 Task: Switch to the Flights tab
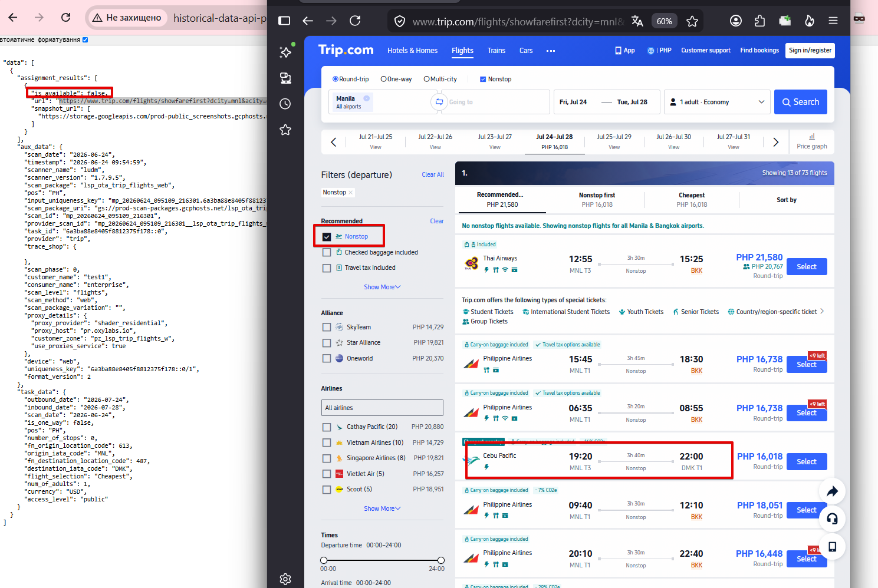tap(462, 51)
